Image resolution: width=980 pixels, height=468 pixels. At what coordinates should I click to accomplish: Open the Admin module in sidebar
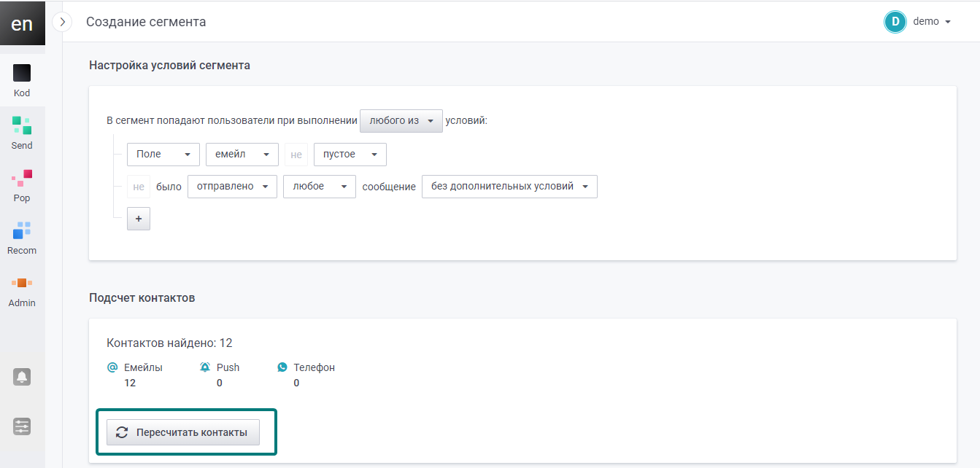[x=22, y=290]
